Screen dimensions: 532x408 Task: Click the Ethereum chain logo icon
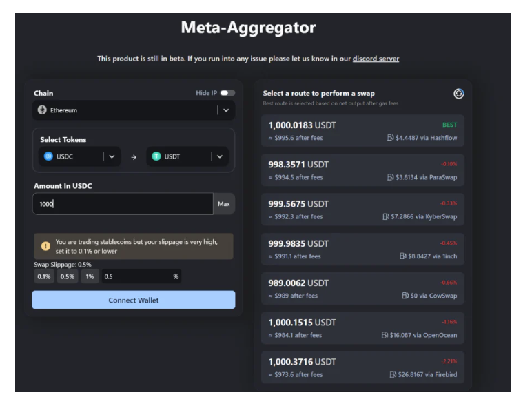tap(42, 110)
